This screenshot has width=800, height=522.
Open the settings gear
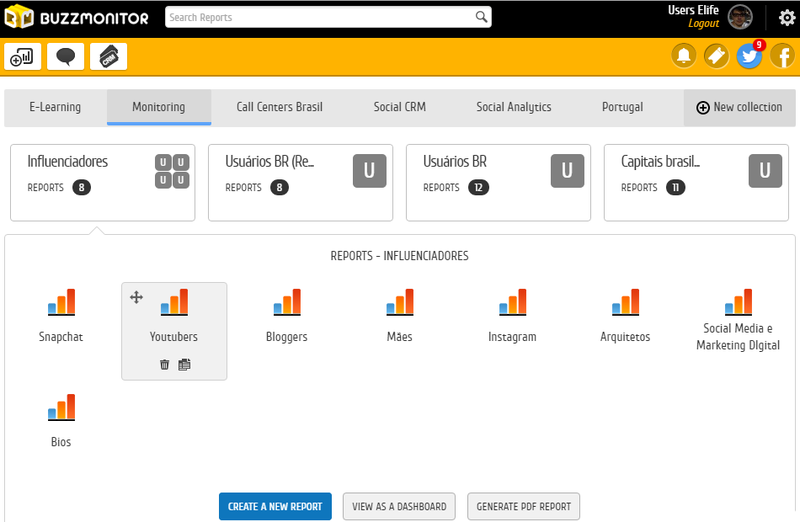(786, 17)
